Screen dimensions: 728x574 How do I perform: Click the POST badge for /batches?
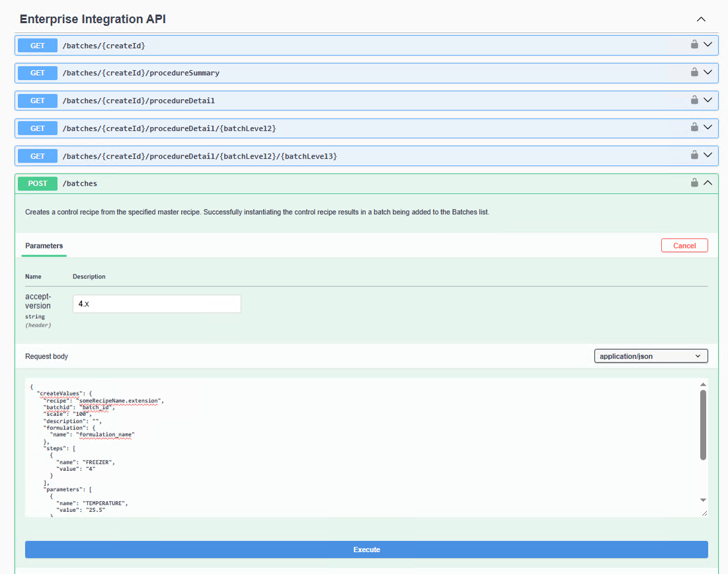(38, 183)
